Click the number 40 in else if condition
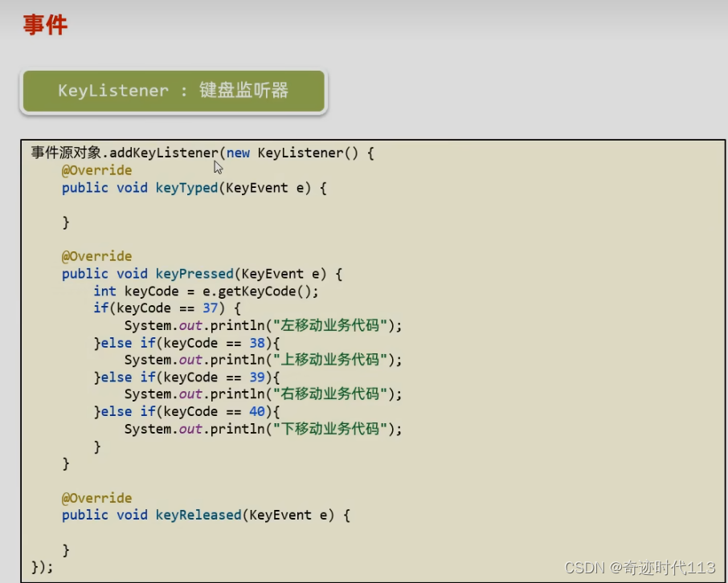The image size is (728, 583). (x=257, y=411)
